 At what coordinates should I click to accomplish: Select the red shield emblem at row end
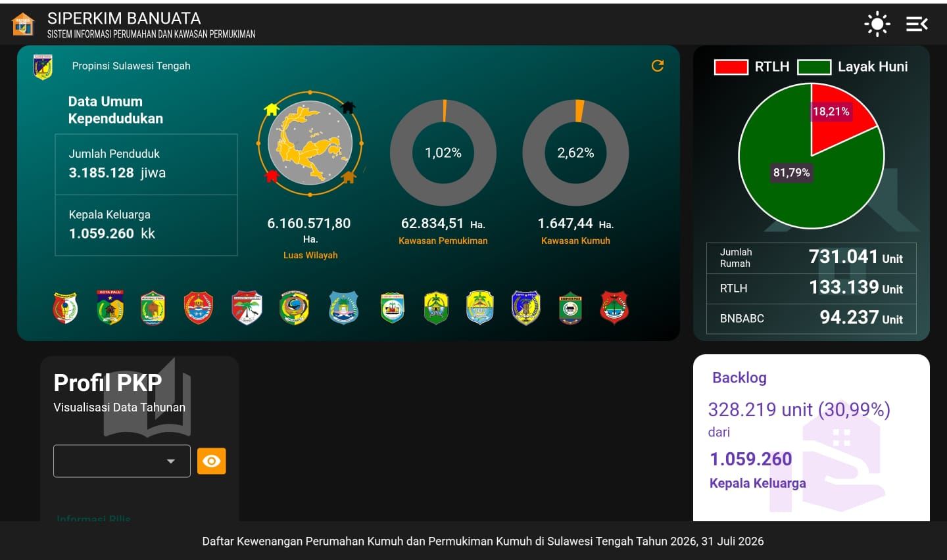(x=614, y=308)
